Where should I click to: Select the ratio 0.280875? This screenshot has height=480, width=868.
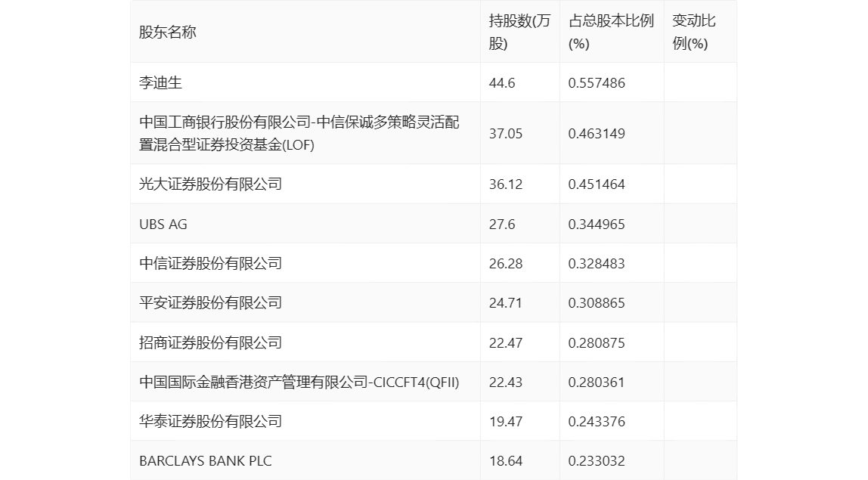(x=597, y=342)
